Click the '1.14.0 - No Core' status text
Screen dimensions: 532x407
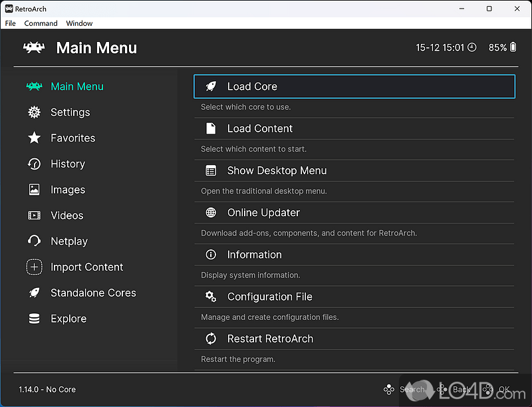(x=47, y=389)
